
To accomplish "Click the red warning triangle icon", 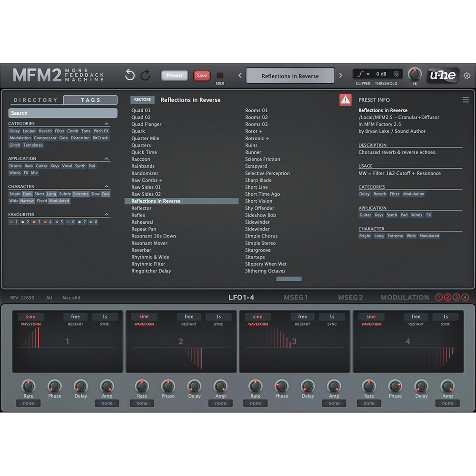I will (x=345, y=100).
